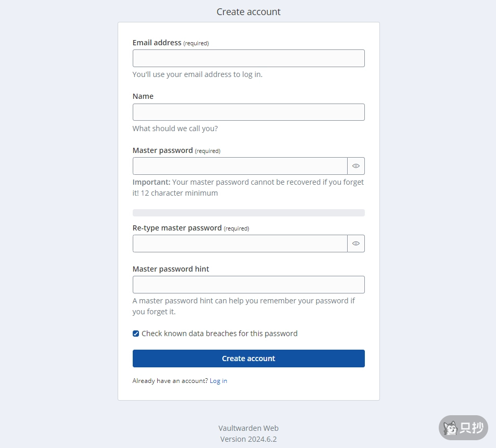This screenshot has width=496, height=448.
Task: Click the "Master password hint" label
Action: point(171,269)
